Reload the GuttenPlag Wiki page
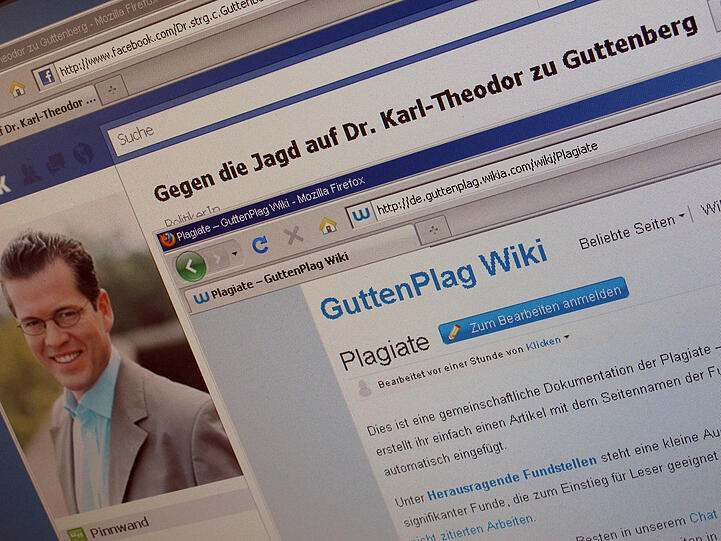721x541 pixels. [260, 244]
